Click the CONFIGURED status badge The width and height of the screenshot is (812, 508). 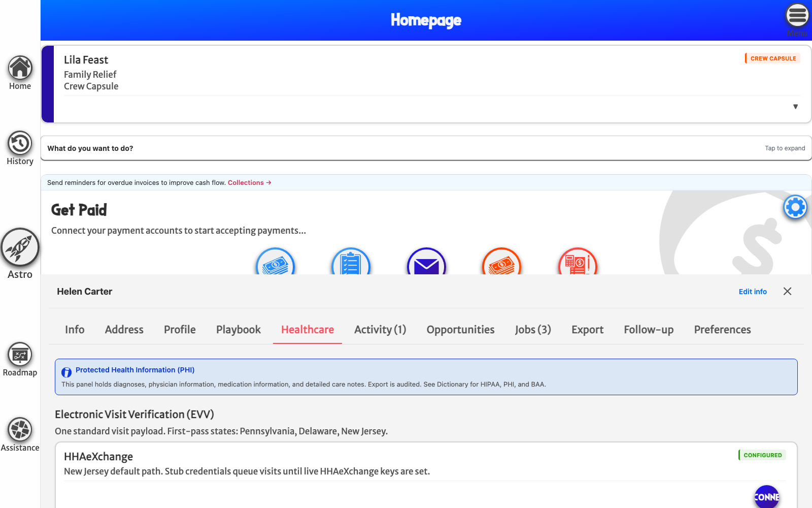(762, 455)
